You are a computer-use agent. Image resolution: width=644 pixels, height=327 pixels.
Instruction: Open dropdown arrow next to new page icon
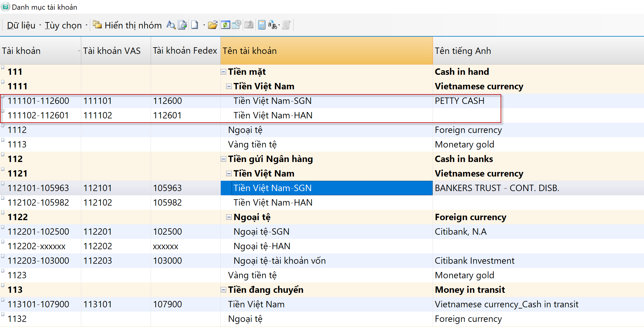[204, 25]
